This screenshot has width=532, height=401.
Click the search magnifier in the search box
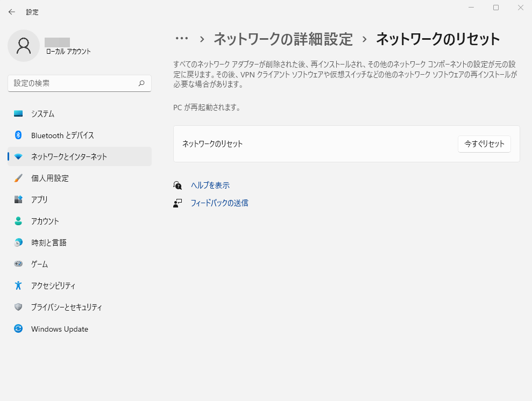coord(141,83)
